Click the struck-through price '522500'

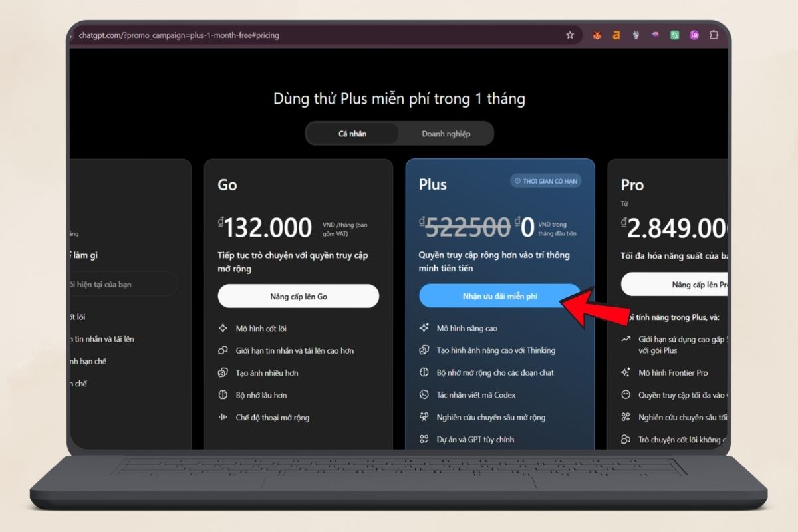pos(468,228)
